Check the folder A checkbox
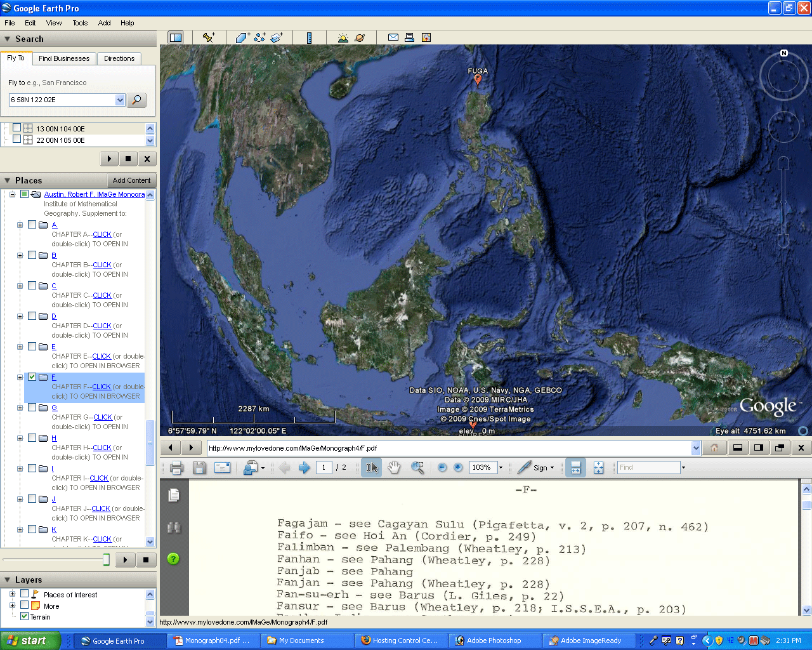Viewport: 812px width, 650px height. [x=32, y=224]
